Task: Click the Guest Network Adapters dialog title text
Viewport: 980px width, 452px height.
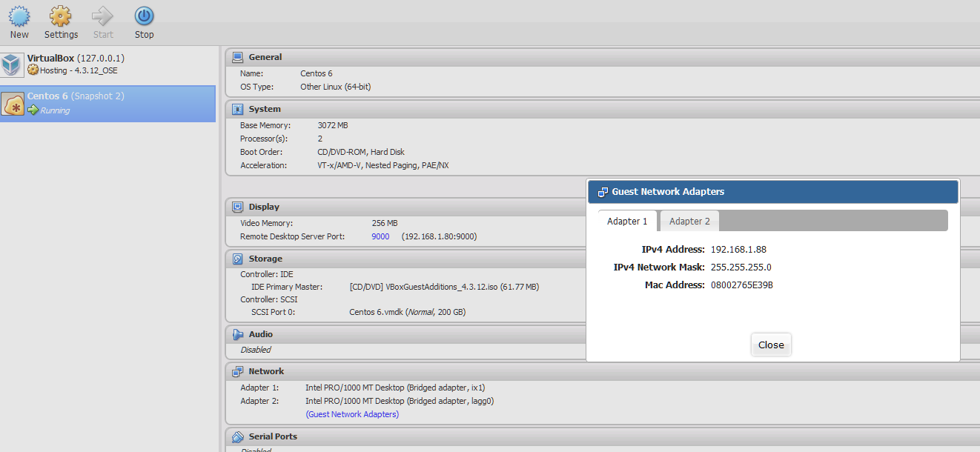Action: pos(668,192)
